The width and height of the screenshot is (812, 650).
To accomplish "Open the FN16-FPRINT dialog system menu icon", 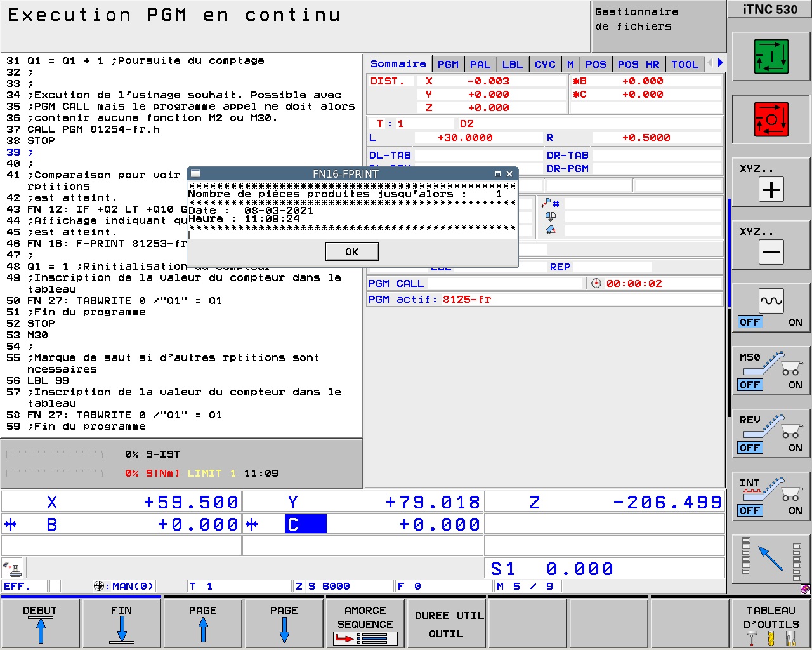I will click(x=195, y=173).
